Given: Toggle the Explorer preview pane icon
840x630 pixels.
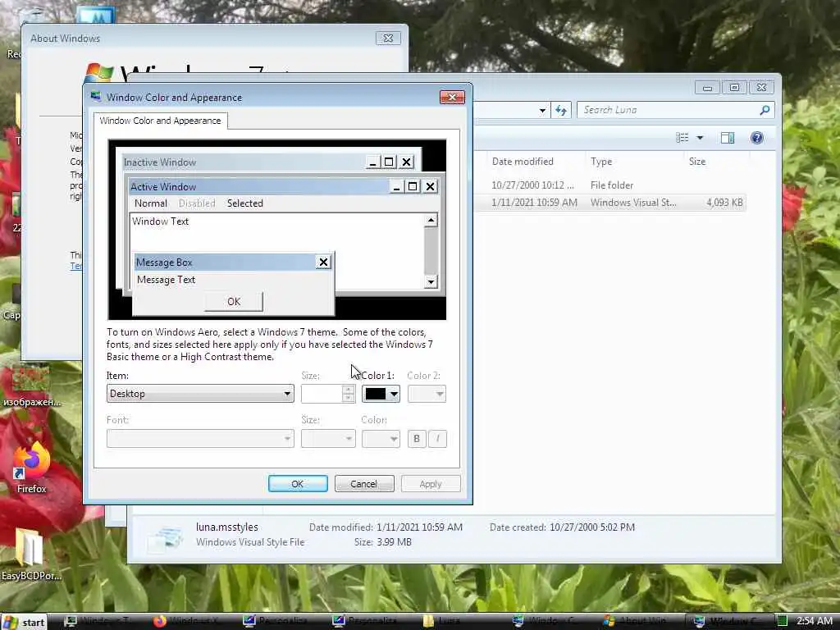Looking at the screenshot, I should 728,138.
